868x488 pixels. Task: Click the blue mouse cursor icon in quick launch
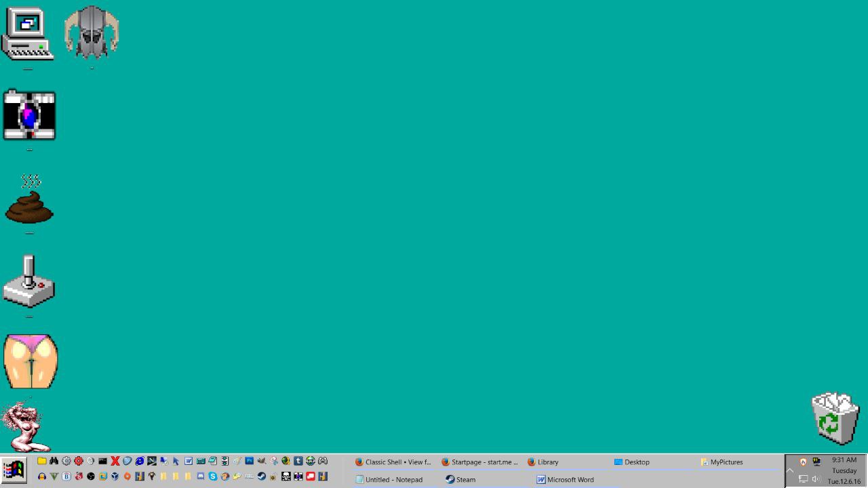coord(176,461)
